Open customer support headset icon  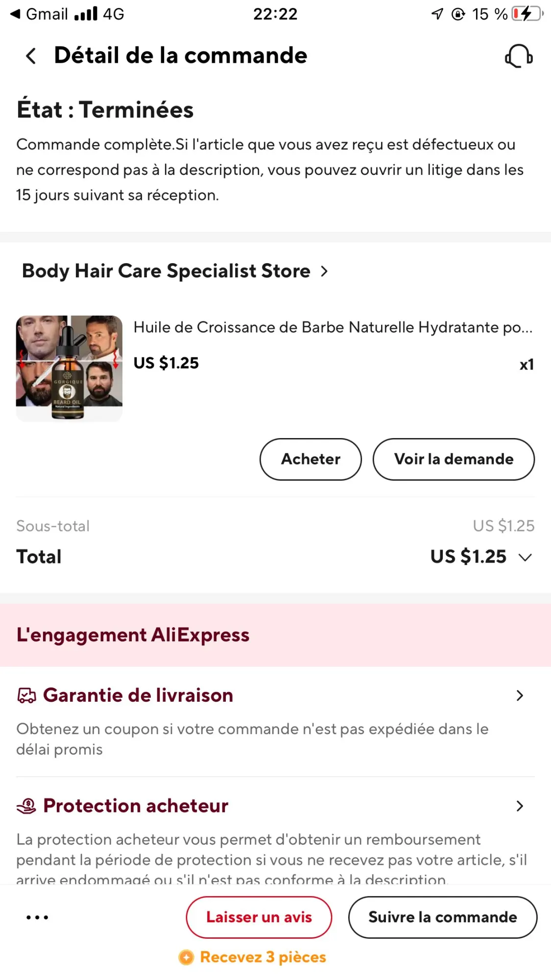519,56
